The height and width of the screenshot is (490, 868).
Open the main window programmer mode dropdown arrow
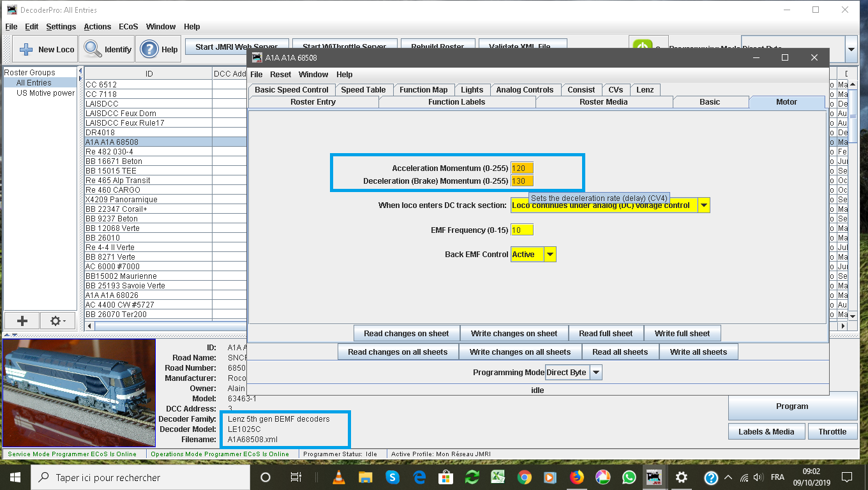(x=851, y=49)
